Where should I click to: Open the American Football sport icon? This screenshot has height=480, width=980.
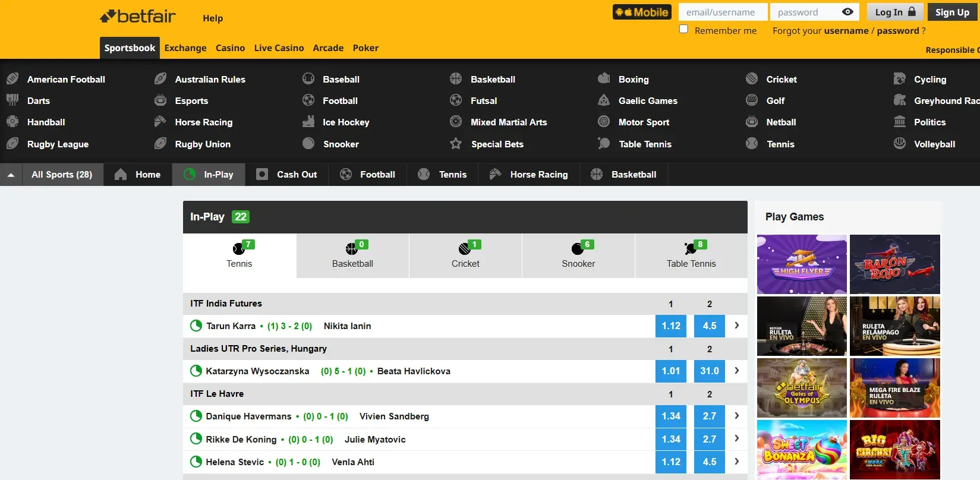12,78
